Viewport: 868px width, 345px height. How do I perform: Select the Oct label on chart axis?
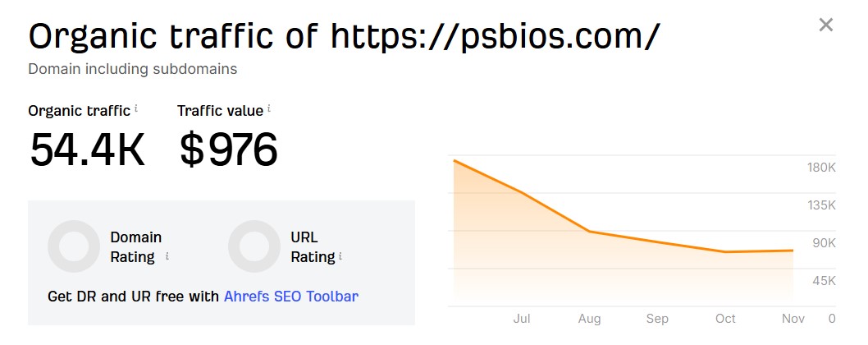725,319
